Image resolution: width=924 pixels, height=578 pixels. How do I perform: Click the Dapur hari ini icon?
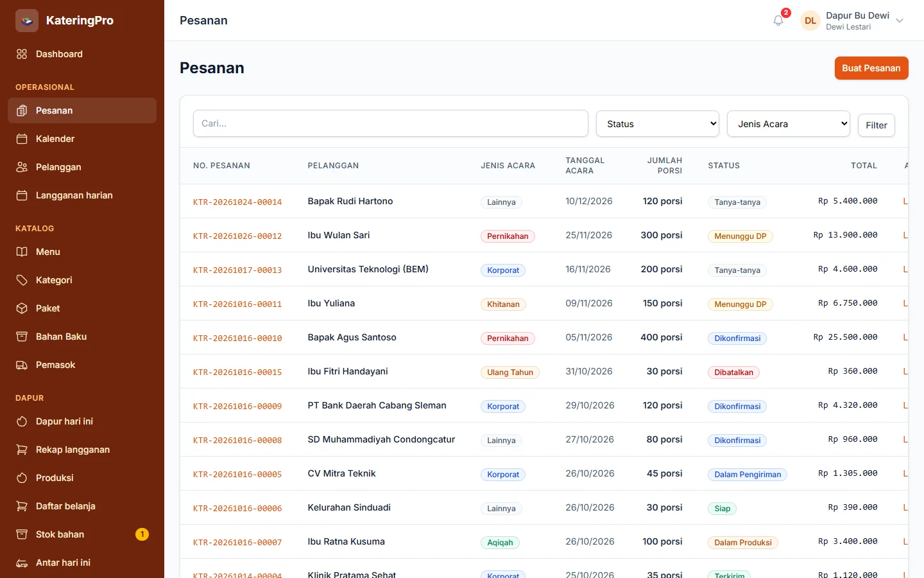tap(22, 421)
